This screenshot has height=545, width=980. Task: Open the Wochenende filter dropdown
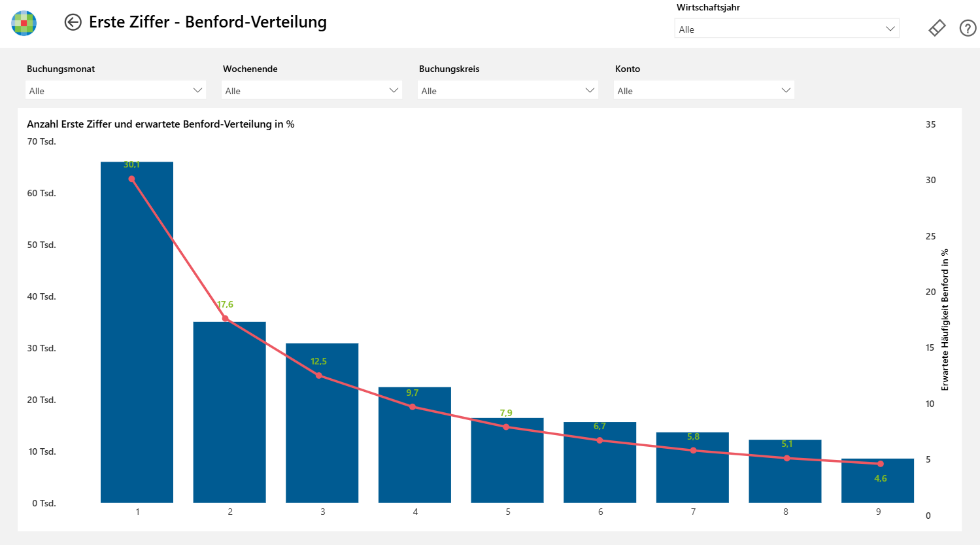[x=312, y=90]
